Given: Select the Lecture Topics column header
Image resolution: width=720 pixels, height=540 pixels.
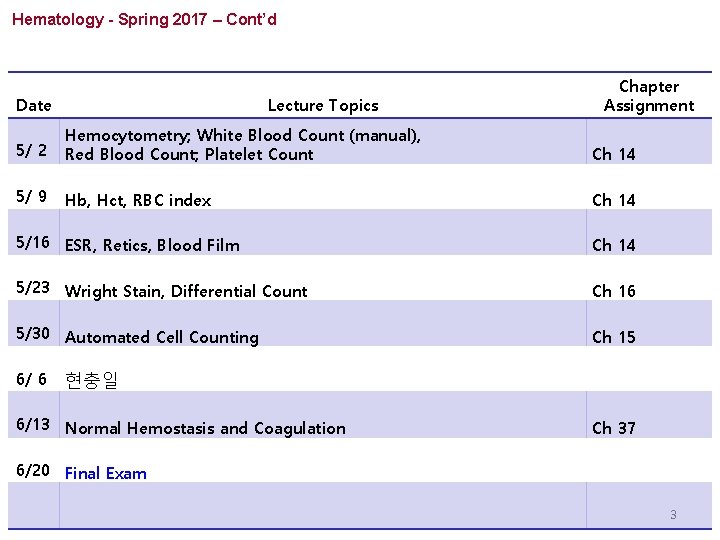Looking at the screenshot, I should tap(323, 106).
